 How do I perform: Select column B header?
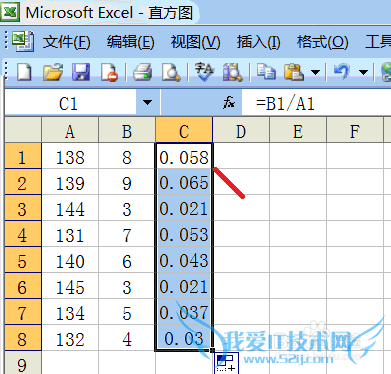point(127,131)
